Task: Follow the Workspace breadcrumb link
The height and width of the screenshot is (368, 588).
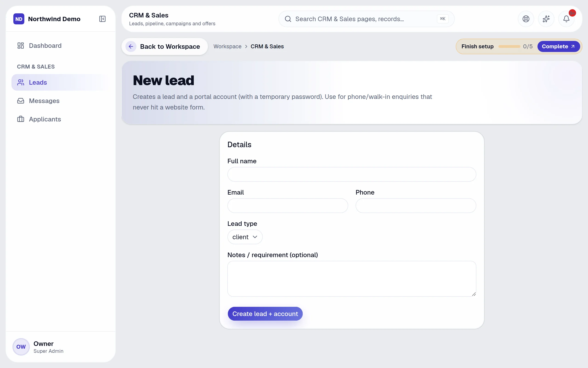Action: pos(227,46)
